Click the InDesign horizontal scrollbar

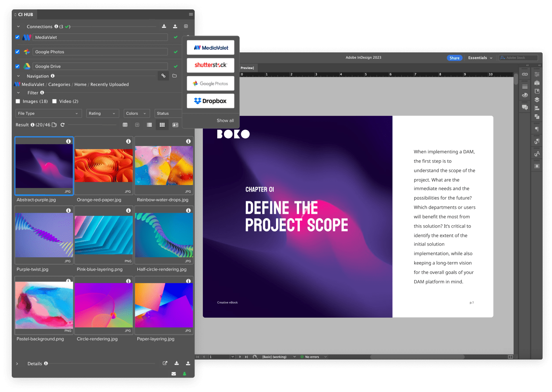point(417,357)
